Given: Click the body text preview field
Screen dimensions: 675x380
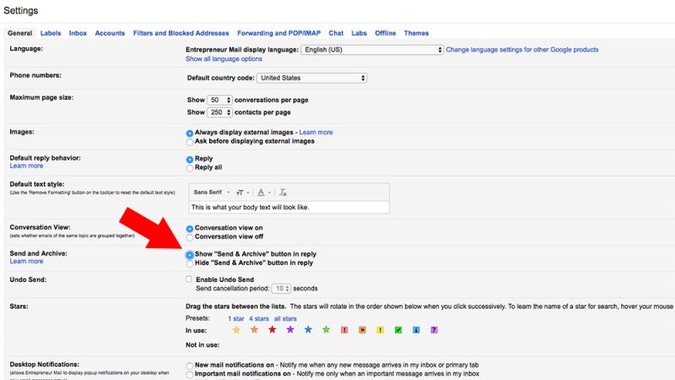Looking at the screenshot, I should (289, 207).
